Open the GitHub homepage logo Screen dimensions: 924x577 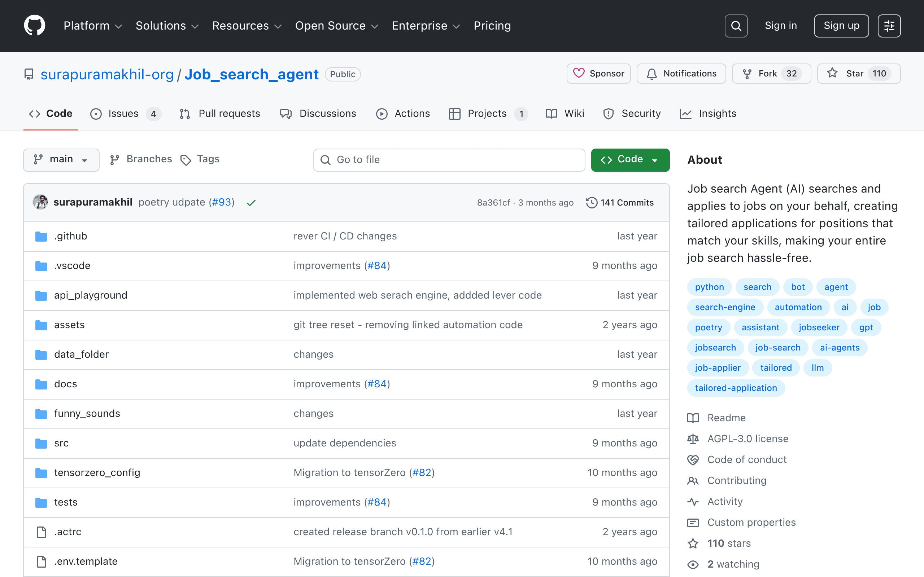coord(34,26)
